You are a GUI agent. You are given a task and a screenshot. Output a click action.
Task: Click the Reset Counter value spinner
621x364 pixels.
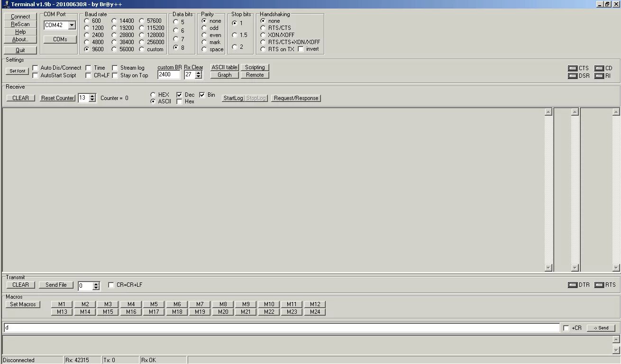pyautogui.click(x=92, y=98)
